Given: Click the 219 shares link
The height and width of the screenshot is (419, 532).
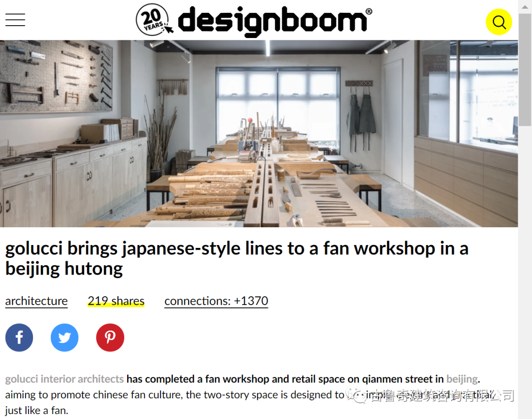Looking at the screenshot, I should click(116, 301).
